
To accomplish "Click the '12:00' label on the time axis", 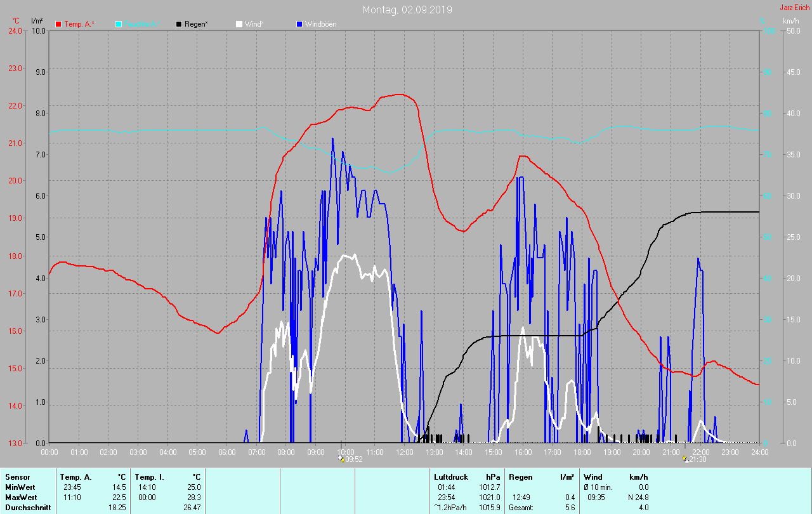I will click(404, 452).
